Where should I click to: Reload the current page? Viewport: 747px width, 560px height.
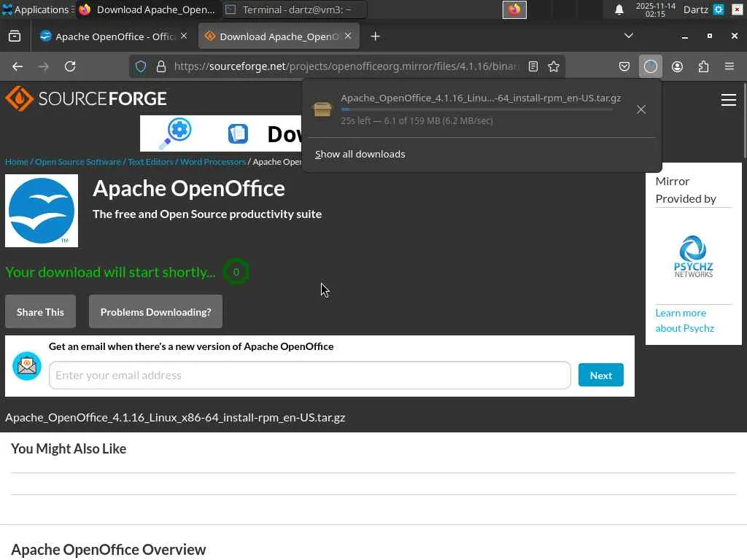[x=70, y=66]
